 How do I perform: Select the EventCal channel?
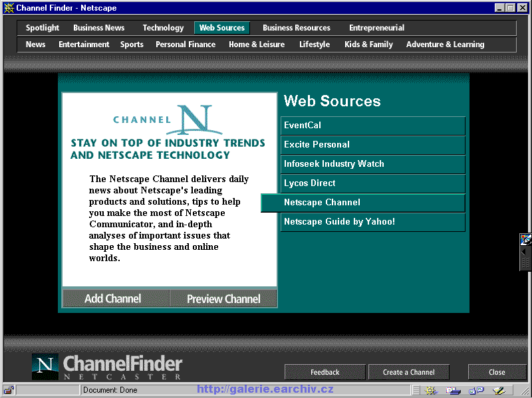pyautogui.click(x=373, y=126)
